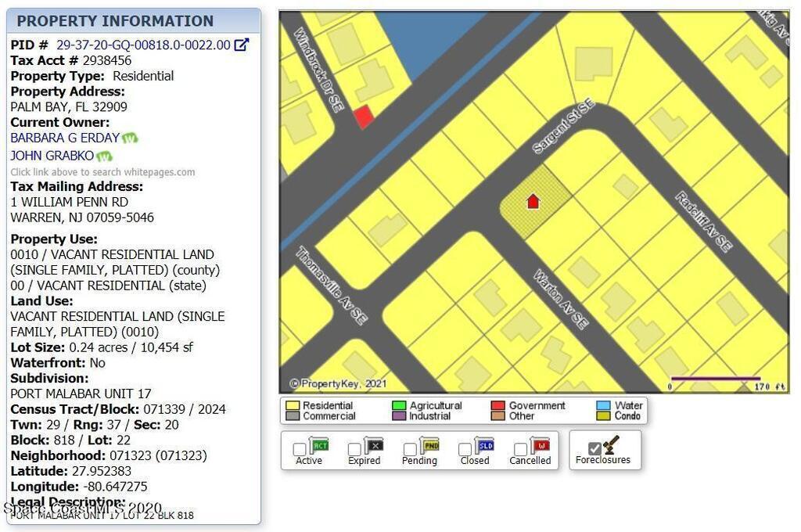Open the PID external link icon

(242, 45)
